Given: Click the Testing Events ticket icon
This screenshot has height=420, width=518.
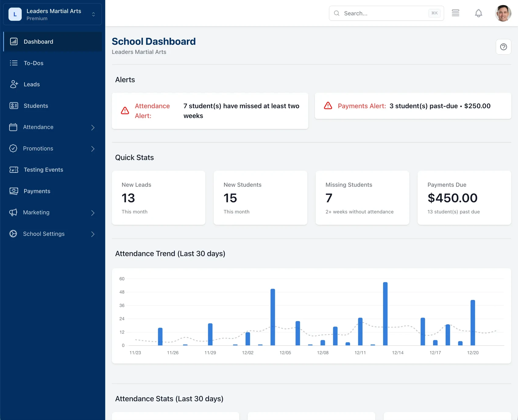Looking at the screenshot, I should pos(14,169).
